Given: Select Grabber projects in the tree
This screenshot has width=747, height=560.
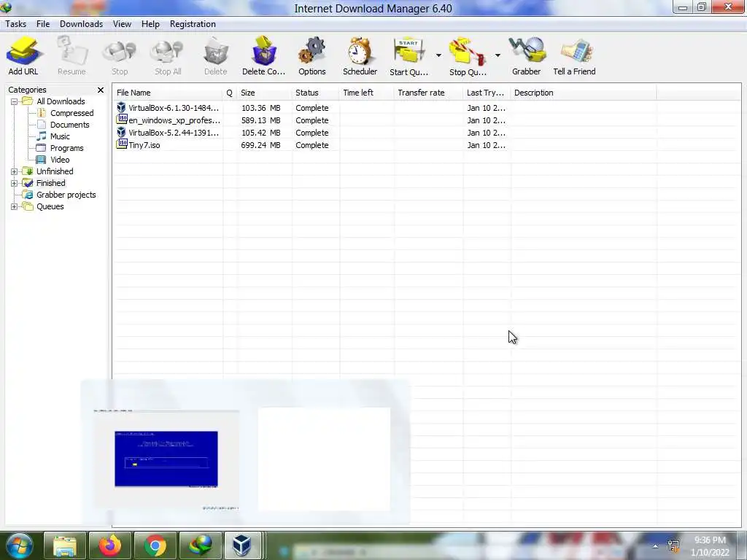Looking at the screenshot, I should pos(66,195).
